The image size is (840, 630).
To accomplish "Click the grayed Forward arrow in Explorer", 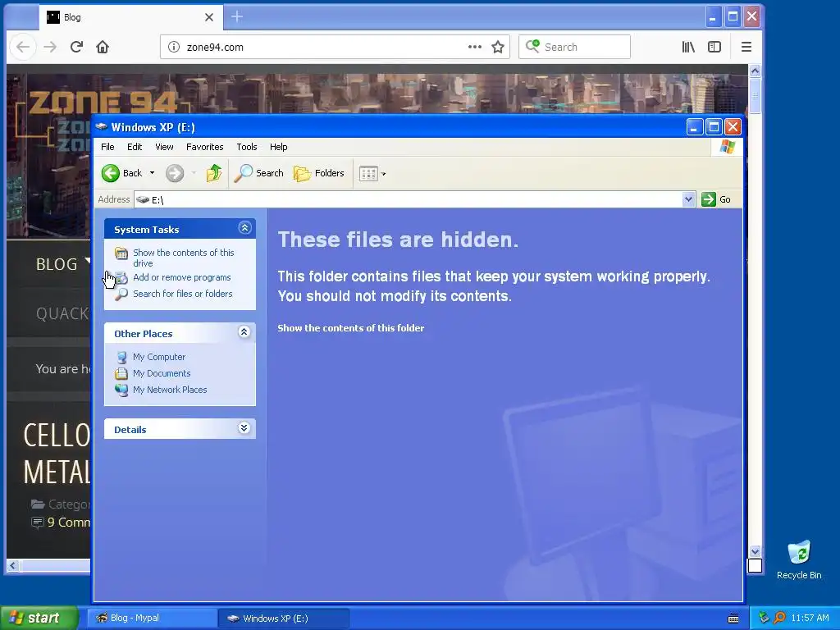I will coord(175,173).
